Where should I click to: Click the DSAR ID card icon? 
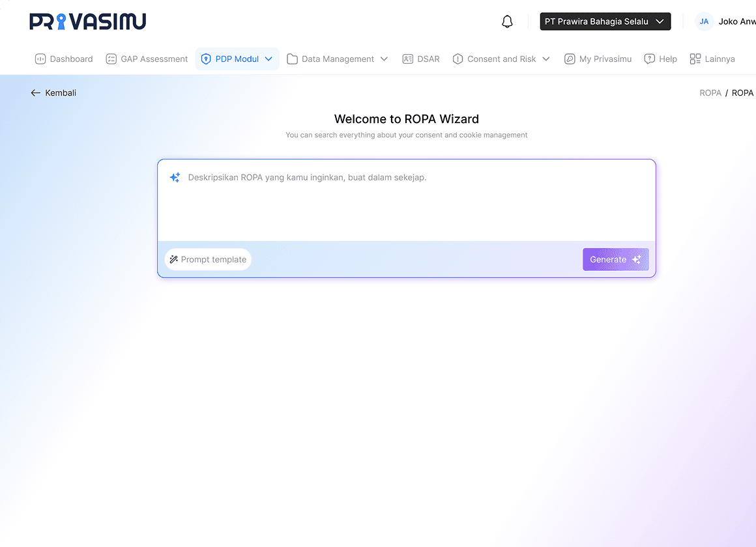point(408,59)
